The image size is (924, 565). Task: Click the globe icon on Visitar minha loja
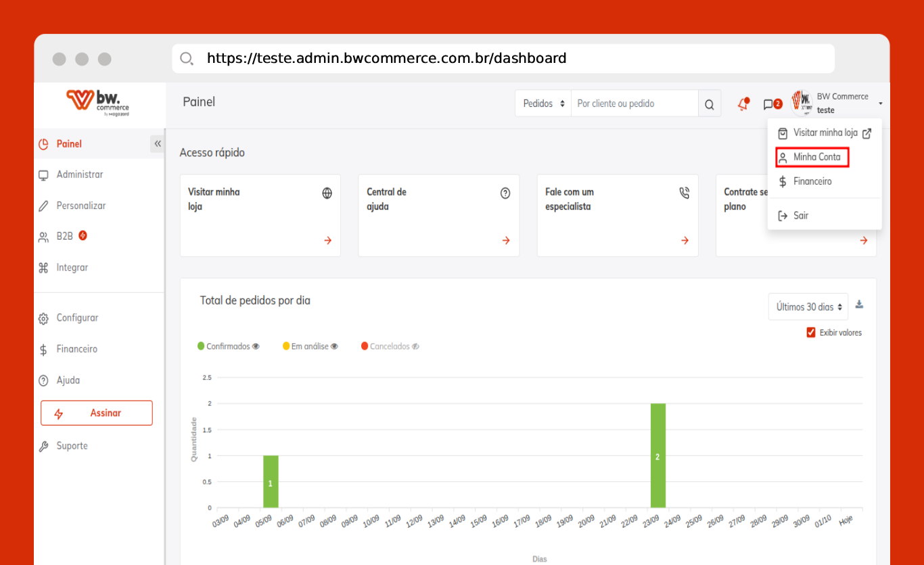click(327, 194)
